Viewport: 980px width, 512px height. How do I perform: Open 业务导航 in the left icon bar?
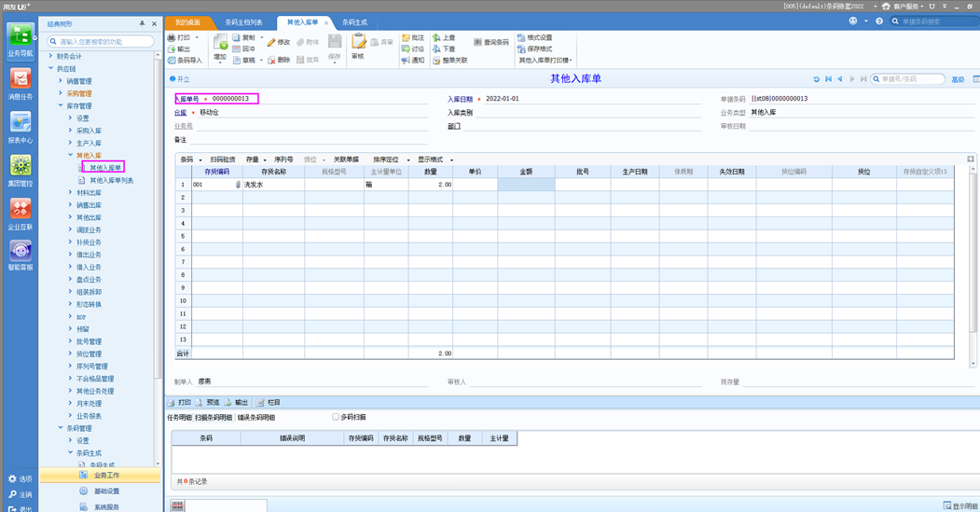pyautogui.click(x=20, y=41)
